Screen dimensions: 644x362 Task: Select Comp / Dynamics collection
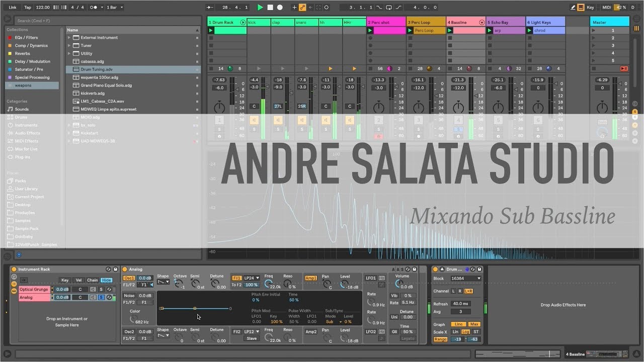tap(31, 46)
